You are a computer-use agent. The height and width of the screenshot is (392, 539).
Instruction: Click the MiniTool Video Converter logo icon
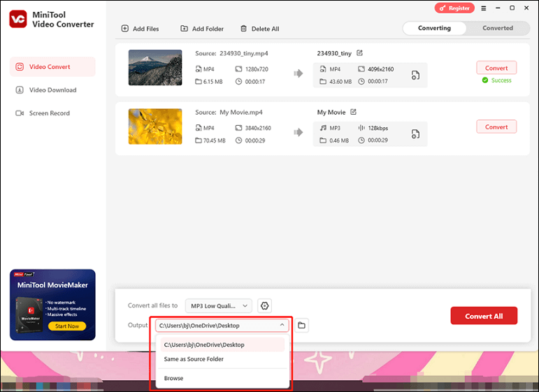[18, 19]
